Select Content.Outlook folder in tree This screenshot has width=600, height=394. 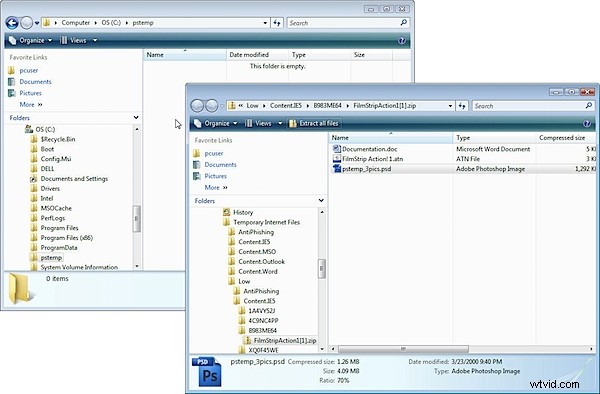(x=261, y=262)
